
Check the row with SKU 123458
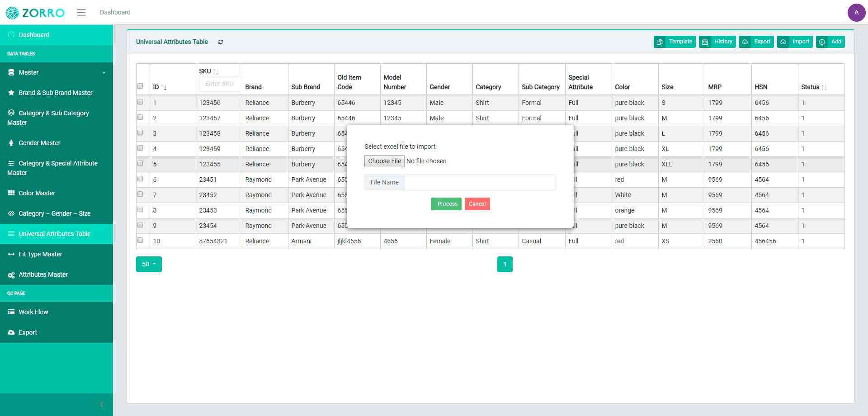[140, 133]
